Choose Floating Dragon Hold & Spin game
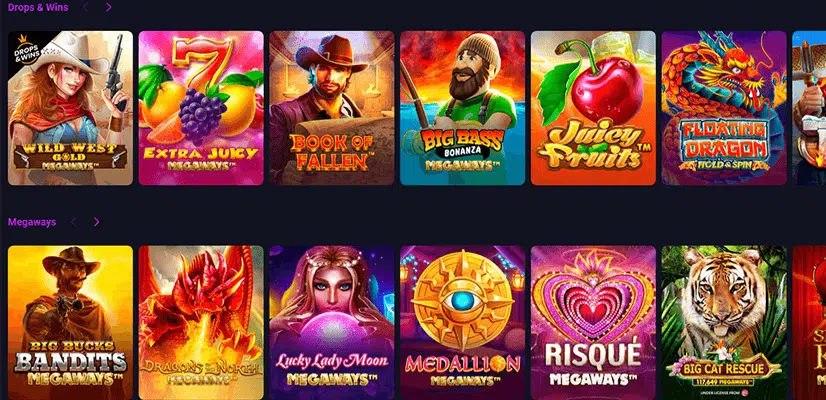826x400 pixels. point(724,108)
